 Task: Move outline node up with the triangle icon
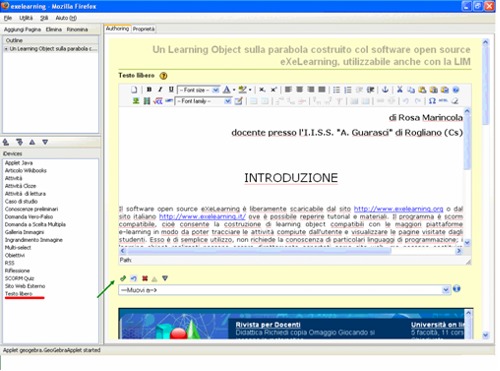click(x=32, y=142)
